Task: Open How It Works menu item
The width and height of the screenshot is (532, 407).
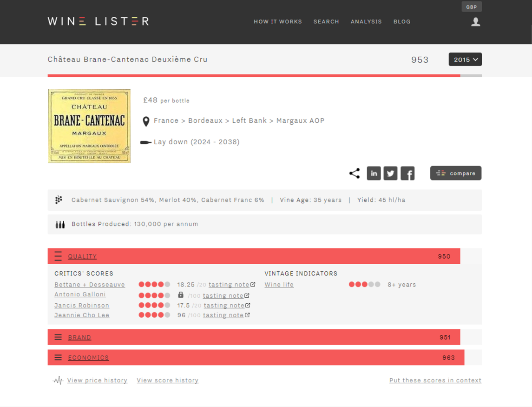Action: pyautogui.click(x=278, y=21)
